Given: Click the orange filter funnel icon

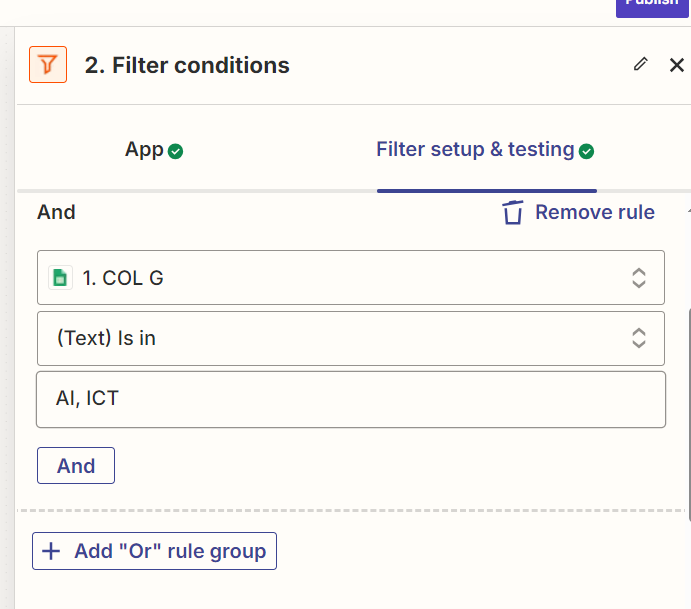Looking at the screenshot, I should point(48,64).
